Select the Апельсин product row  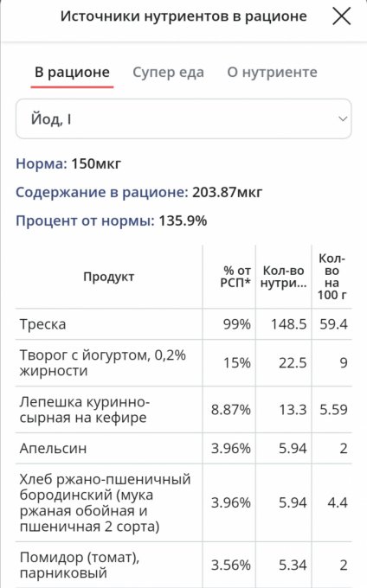[x=183, y=448]
